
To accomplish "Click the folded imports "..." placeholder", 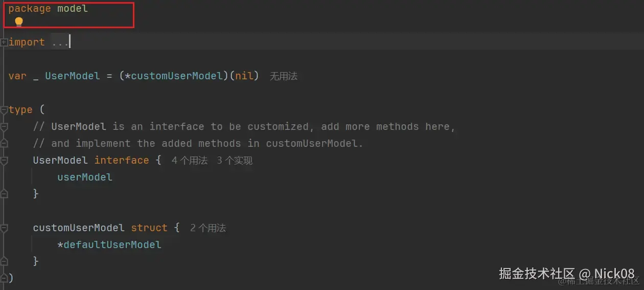I will [x=60, y=42].
